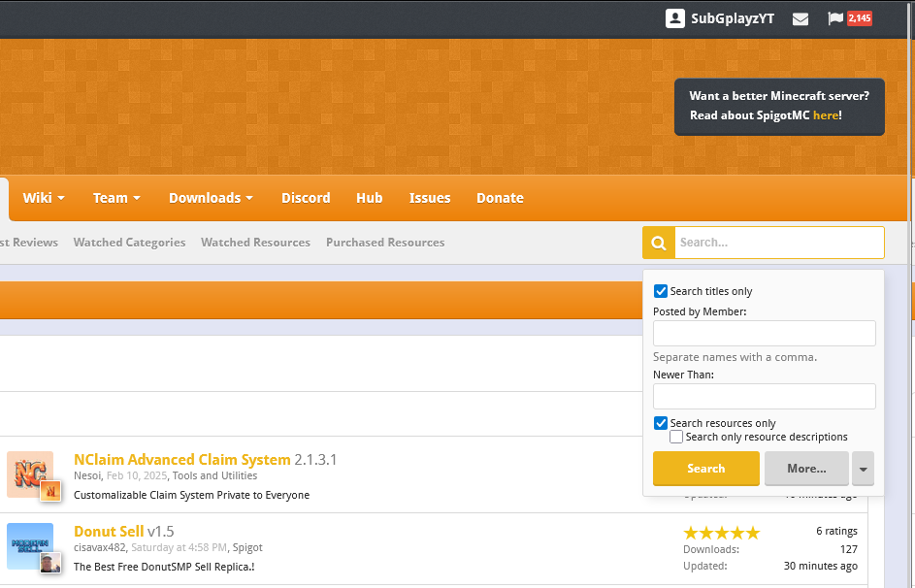Expand the Wiki dropdown menu
This screenshot has height=588, width=915.
click(x=44, y=198)
